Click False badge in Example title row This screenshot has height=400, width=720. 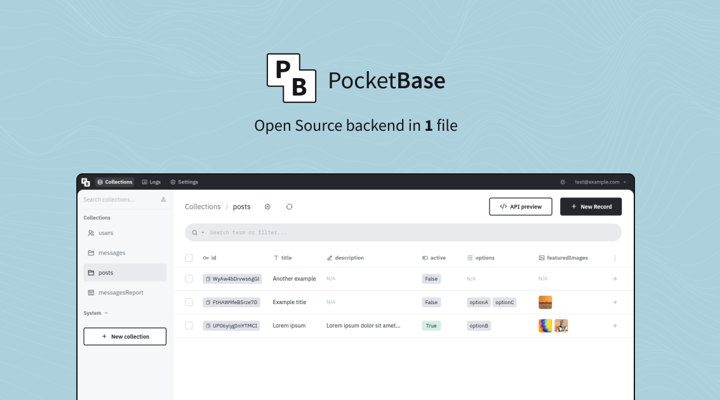(431, 302)
